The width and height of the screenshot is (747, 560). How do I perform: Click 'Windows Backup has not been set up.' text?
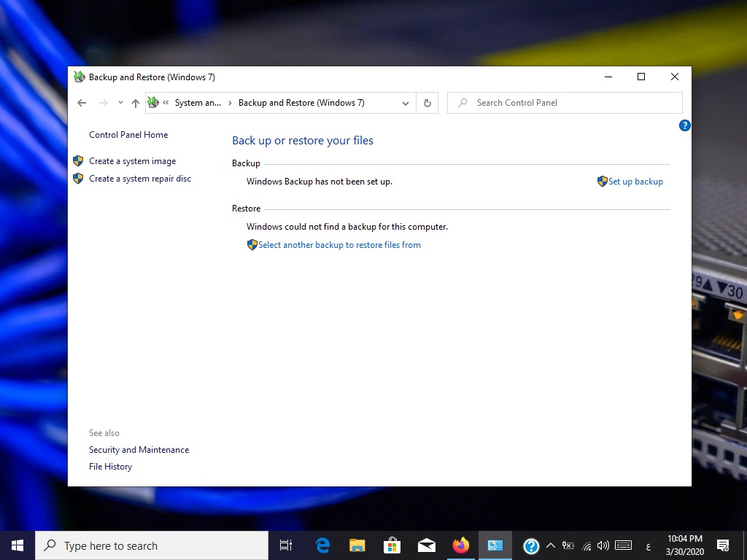pos(320,182)
